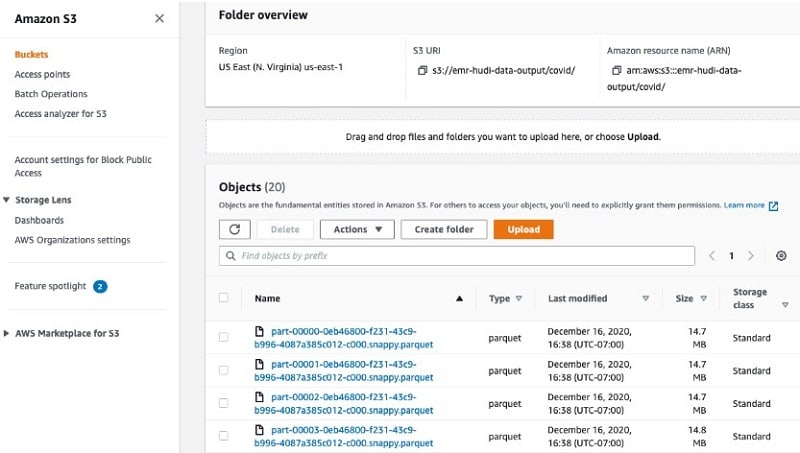Click 14.8 MB size of part-00003
This screenshot has width=800, height=453.
pyautogui.click(x=697, y=437)
